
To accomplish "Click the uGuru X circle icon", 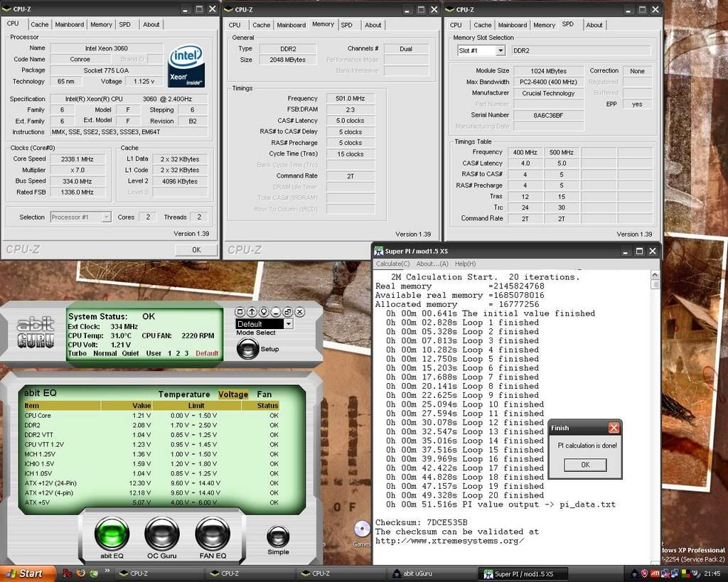I will pyautogui.click(x=300, y=312).
